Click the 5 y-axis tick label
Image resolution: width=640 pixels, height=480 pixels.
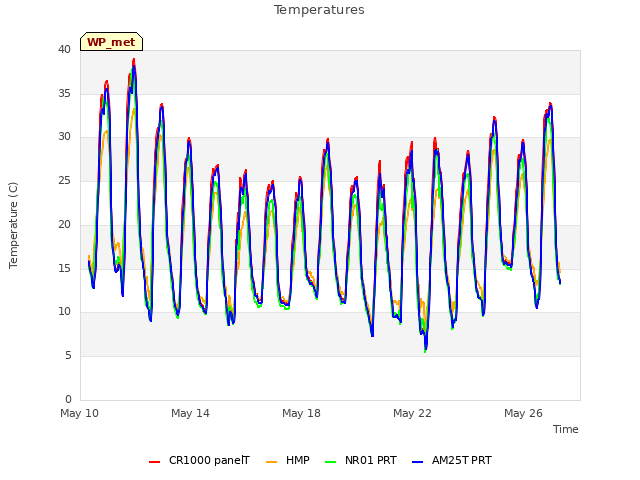(68, 356)
